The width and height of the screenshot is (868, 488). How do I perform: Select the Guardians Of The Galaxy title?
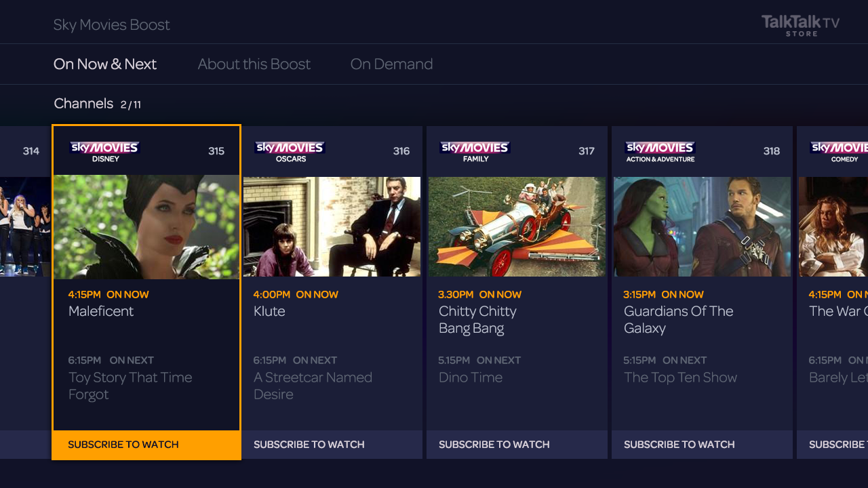[678, 320]
